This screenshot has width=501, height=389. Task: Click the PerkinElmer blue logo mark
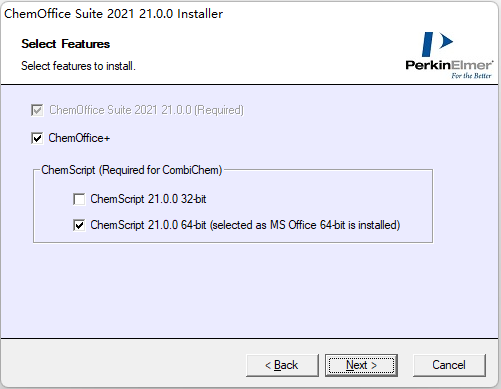pos(437,44)
